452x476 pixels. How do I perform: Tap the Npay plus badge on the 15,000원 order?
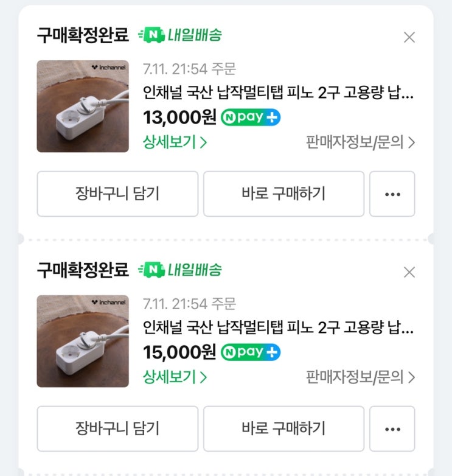(x=251, y=352)
